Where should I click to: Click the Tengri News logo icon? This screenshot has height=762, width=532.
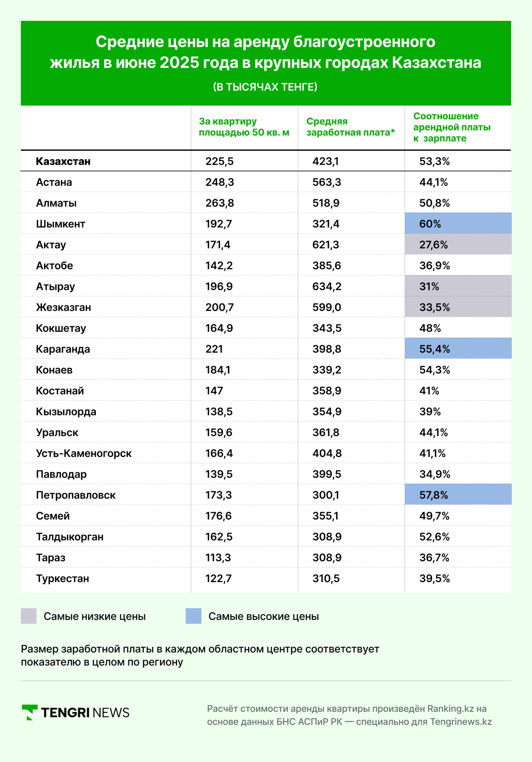(30, 713)
